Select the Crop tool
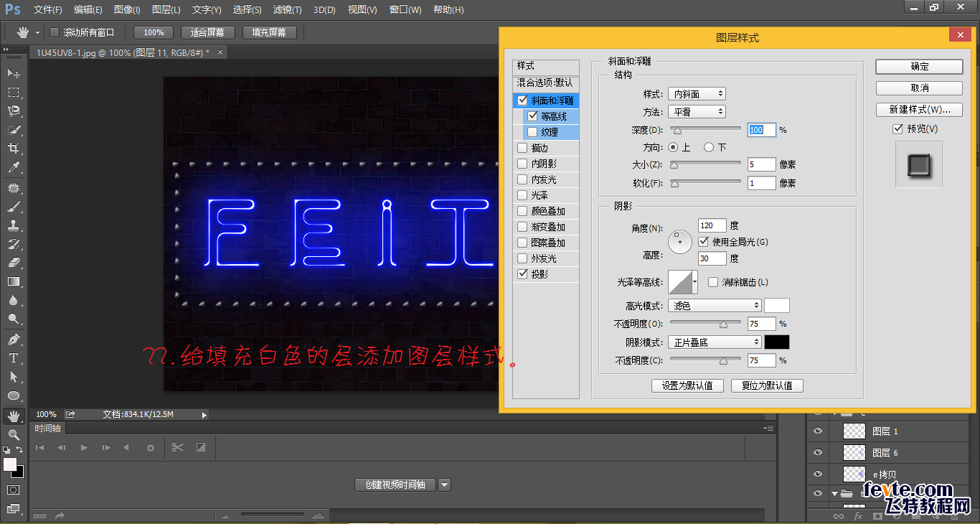980x524 pixels. (x=14, y=147)
